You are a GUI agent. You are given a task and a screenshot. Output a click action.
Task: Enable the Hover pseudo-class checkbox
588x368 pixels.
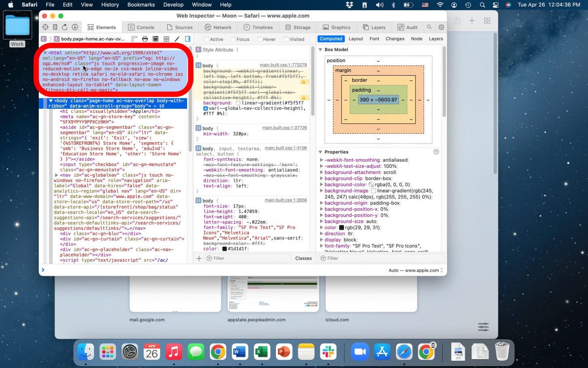pyautogui.click(x=260, y=39)
